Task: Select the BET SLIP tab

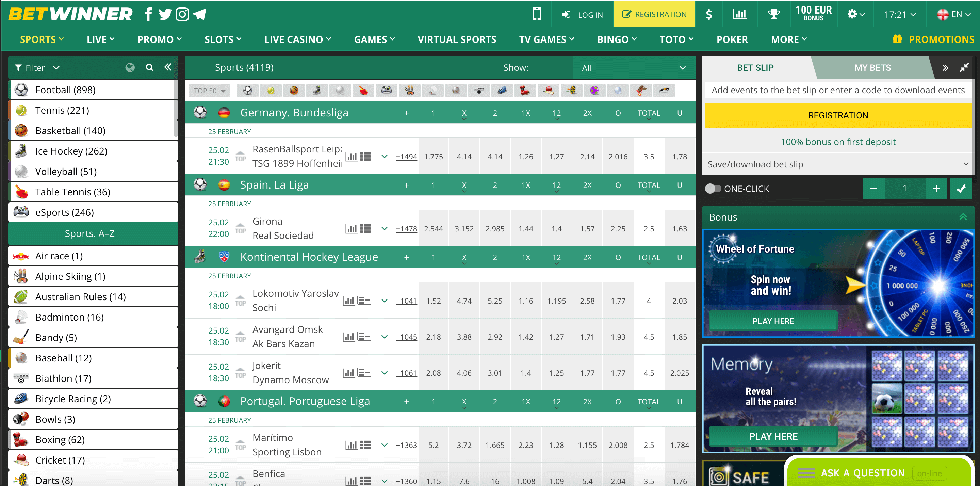Action: (x=755, y=68)
